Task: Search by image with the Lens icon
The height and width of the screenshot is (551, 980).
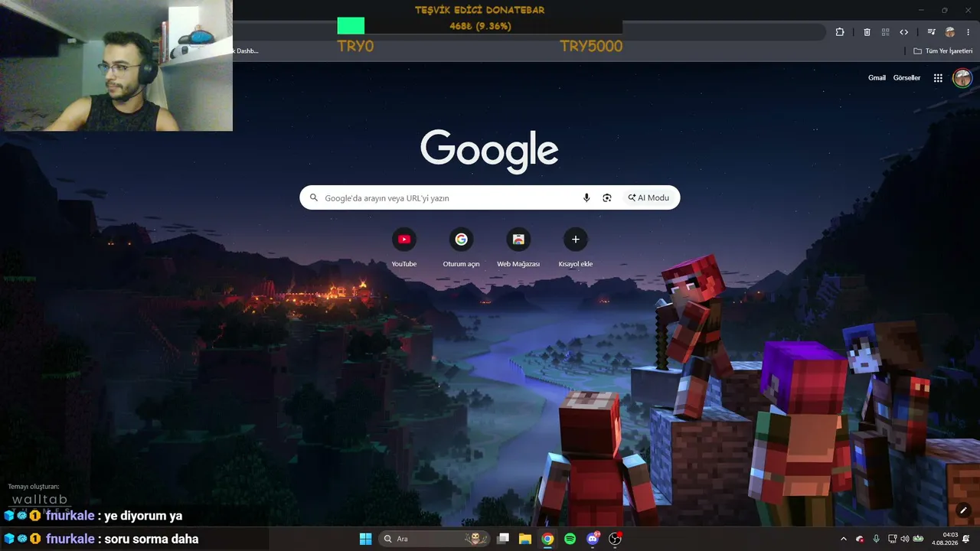Action: (x=607, y=197)
